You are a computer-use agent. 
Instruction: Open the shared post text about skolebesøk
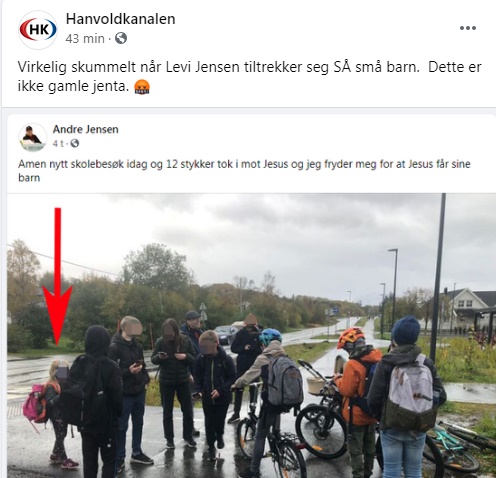point(244,171)
